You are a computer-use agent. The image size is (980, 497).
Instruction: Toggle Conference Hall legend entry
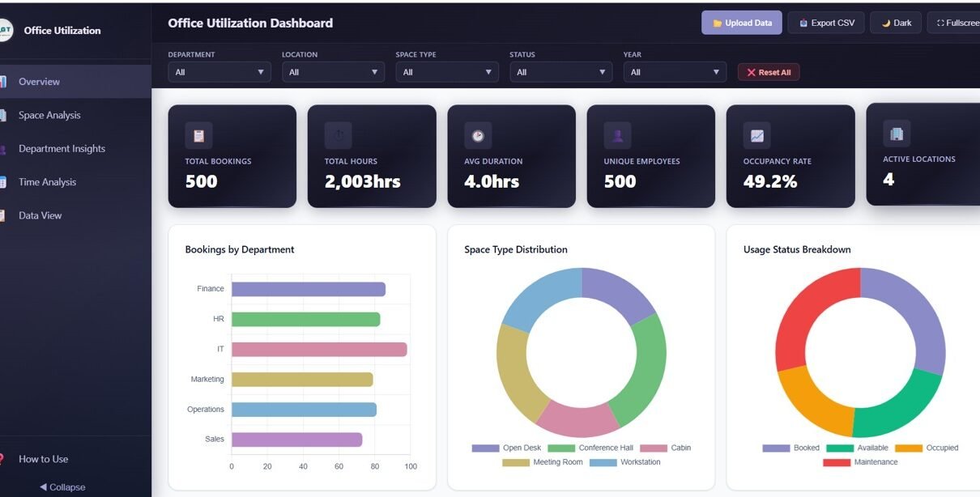[590, 448]
